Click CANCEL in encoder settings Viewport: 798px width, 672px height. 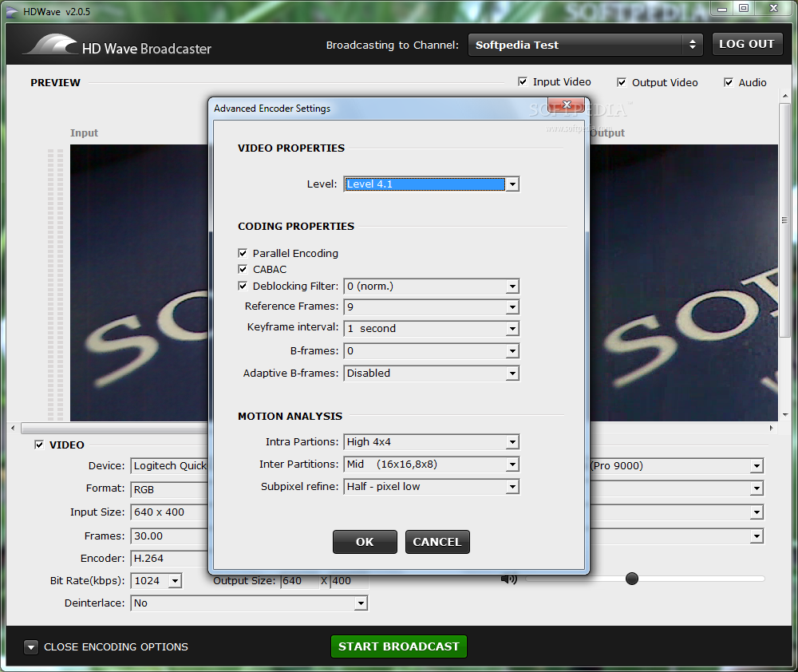point(437,542)
